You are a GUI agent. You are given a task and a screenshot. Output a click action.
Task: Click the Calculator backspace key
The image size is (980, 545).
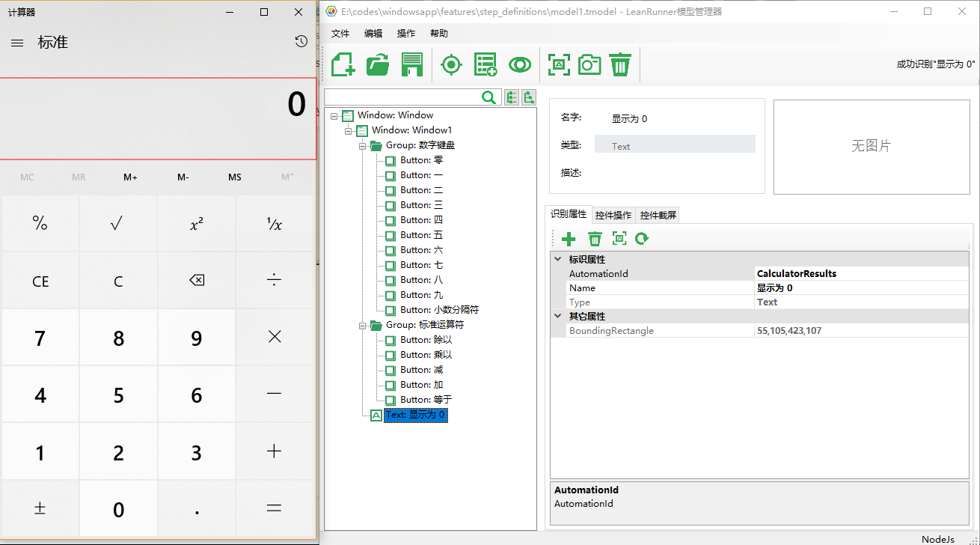pos(197,281)
